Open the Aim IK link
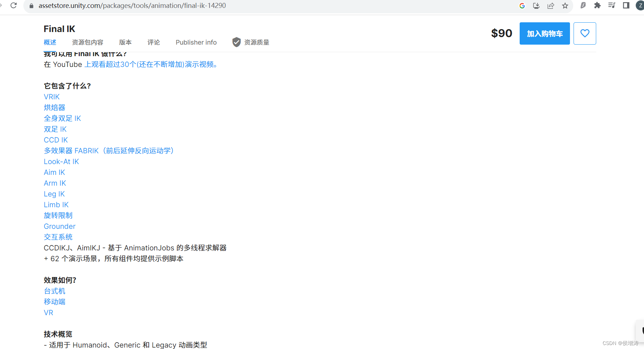Screen dimensions: 644x349 pos(55,172)
